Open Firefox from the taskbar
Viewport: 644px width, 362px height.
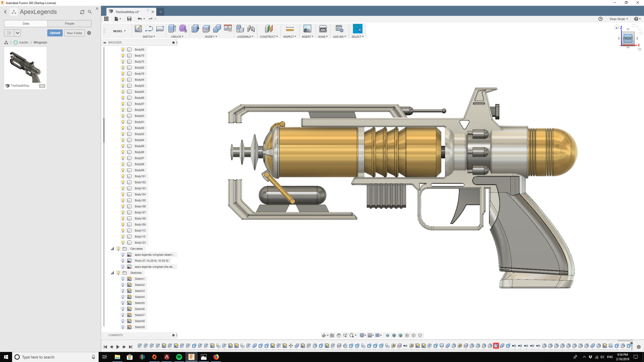[x=216, y=357]
